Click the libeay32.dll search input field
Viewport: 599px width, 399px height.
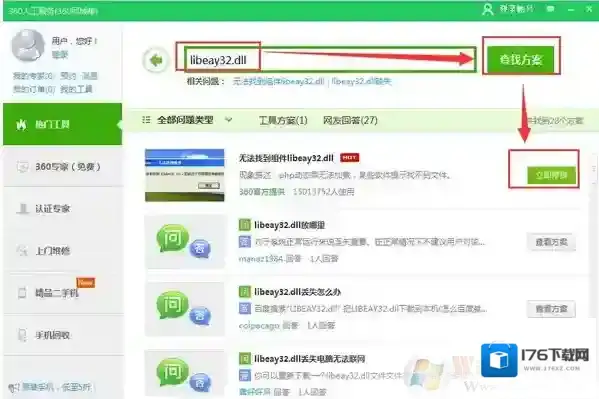coord(330,60)
